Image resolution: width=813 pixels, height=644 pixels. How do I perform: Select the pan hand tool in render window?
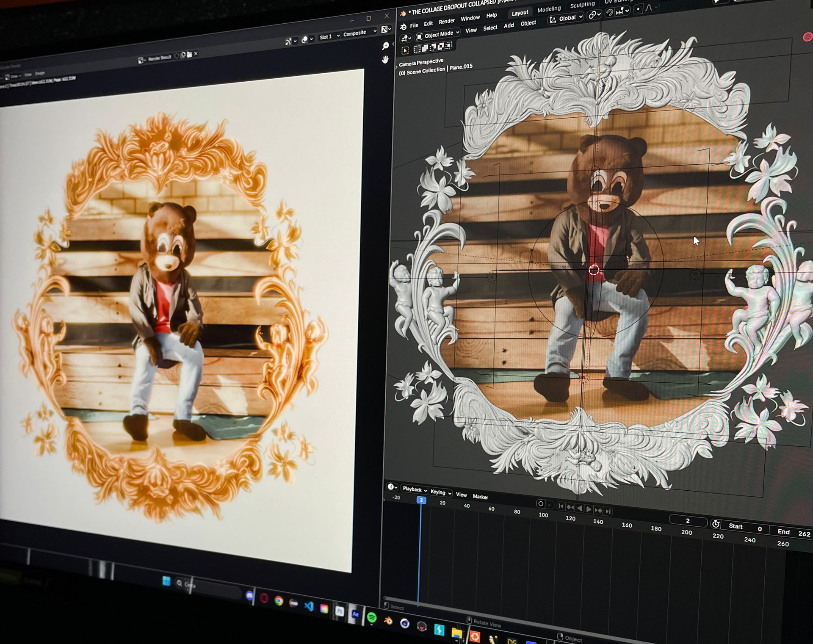[385, 60]
